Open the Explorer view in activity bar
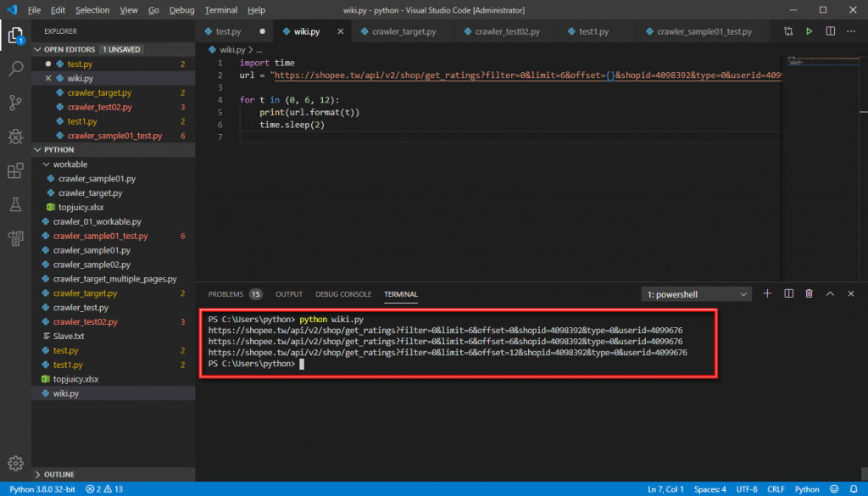The height and width of the screenshot is (496, 868). pos(15,36)
